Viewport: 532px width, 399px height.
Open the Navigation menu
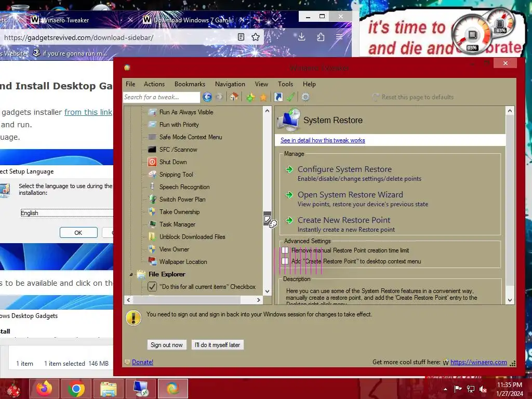[x=230, y=84]
